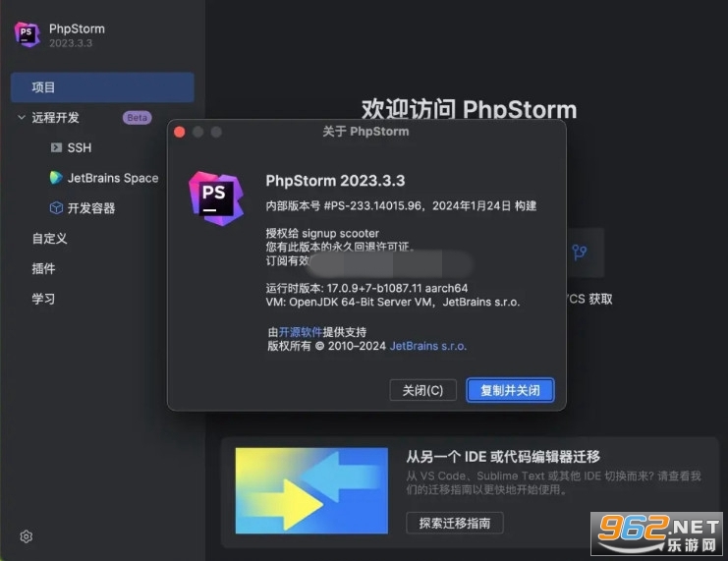728x561 pixels.
Task: Click the 欢迎访问 PhpStorm heading
Action: pos(469,110)
